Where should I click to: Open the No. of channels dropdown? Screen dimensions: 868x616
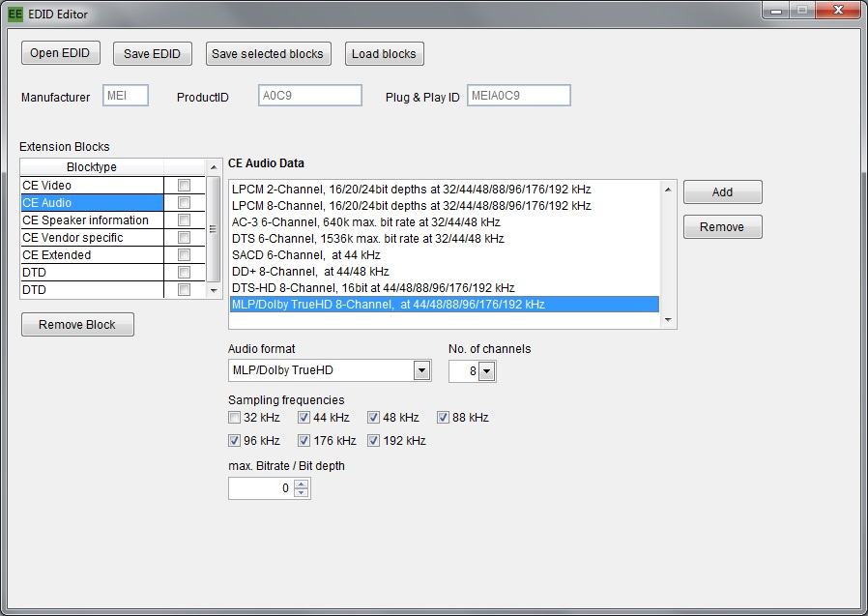tap(486, 371)
